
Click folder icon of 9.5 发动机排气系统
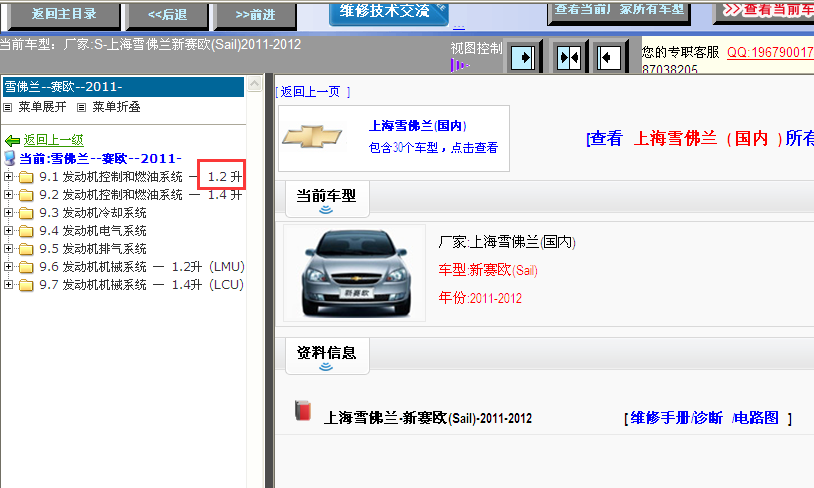26,250
